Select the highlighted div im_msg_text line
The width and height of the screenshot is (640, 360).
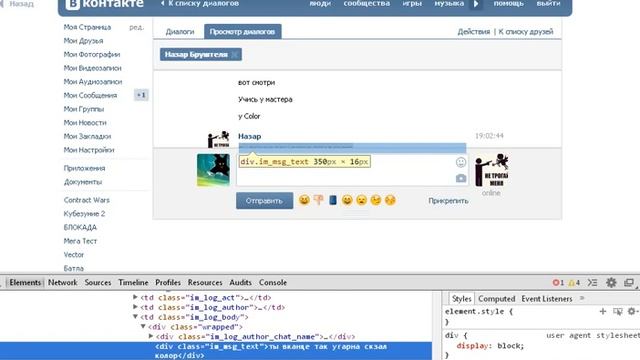pos(216,351)
